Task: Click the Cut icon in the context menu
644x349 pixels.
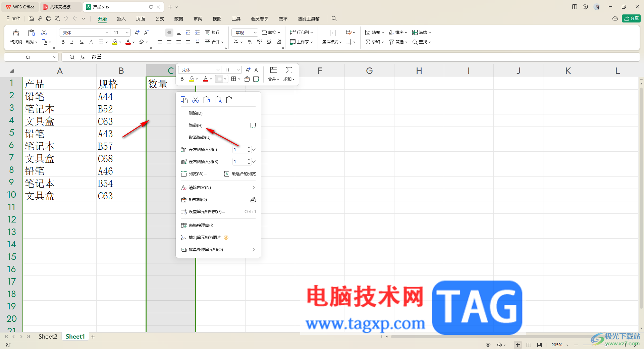Action: 196,100
